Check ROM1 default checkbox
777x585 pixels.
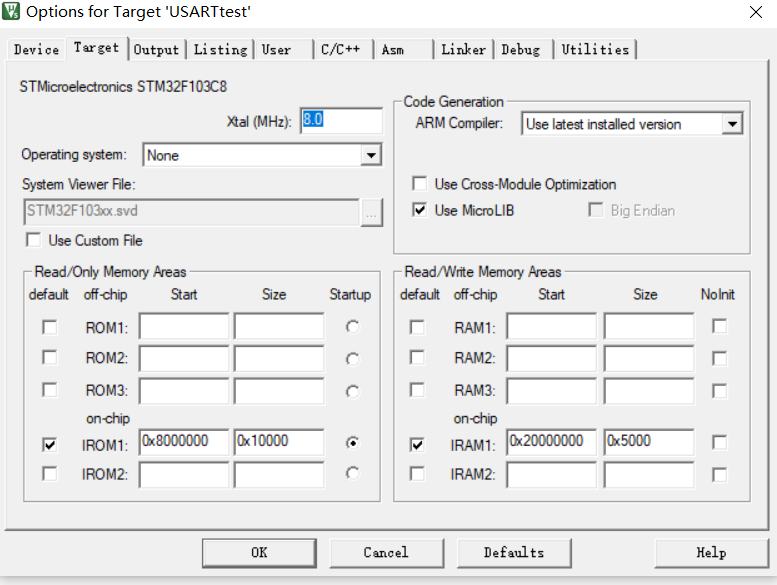coord(49,327)
